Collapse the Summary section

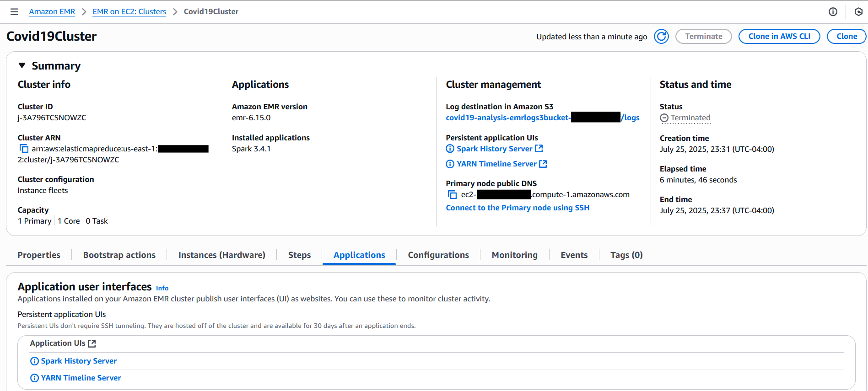pyautogui.click(x=22, y=66)
